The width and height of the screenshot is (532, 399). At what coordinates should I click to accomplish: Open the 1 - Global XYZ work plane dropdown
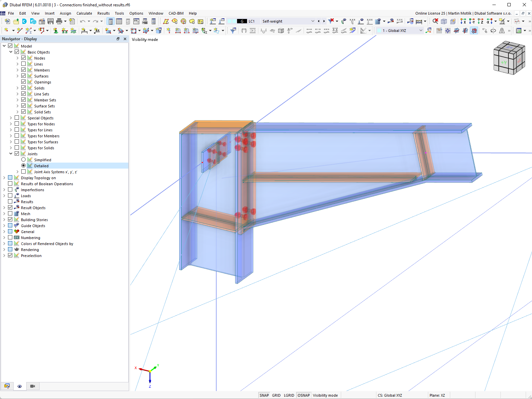(421, 30)
